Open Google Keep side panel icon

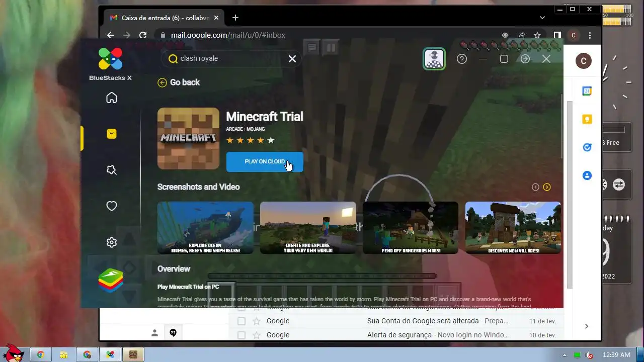click(x=587, y=119)
